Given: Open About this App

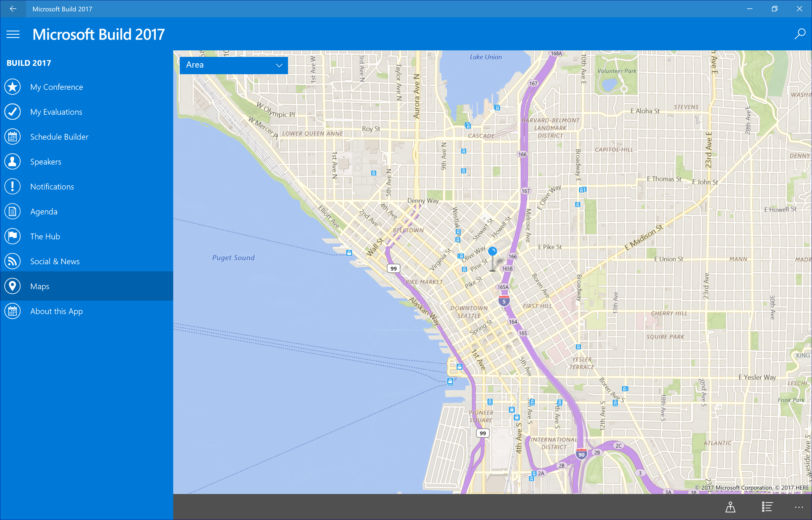Looking at the screenshot, I should (x=56, y=311).
